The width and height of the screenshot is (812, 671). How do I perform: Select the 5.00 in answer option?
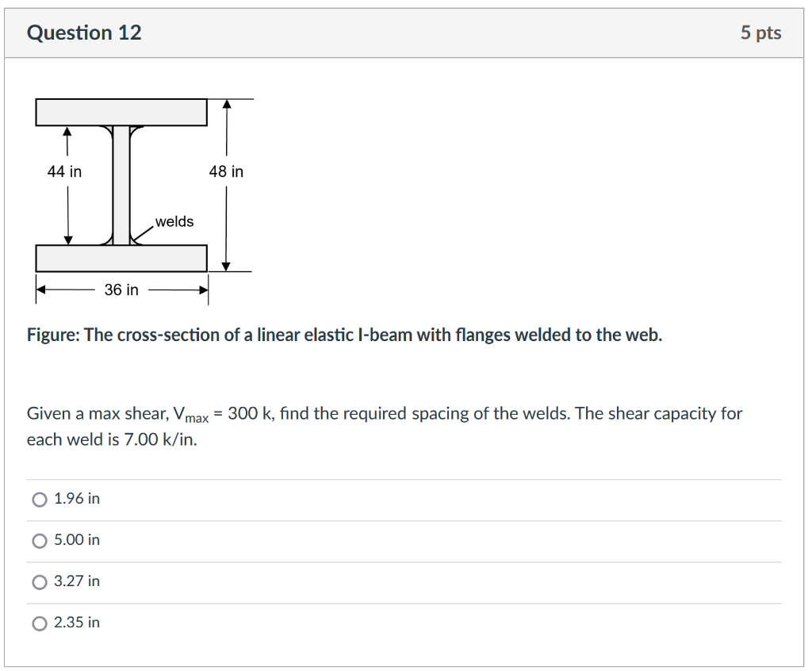coord(40,540)
